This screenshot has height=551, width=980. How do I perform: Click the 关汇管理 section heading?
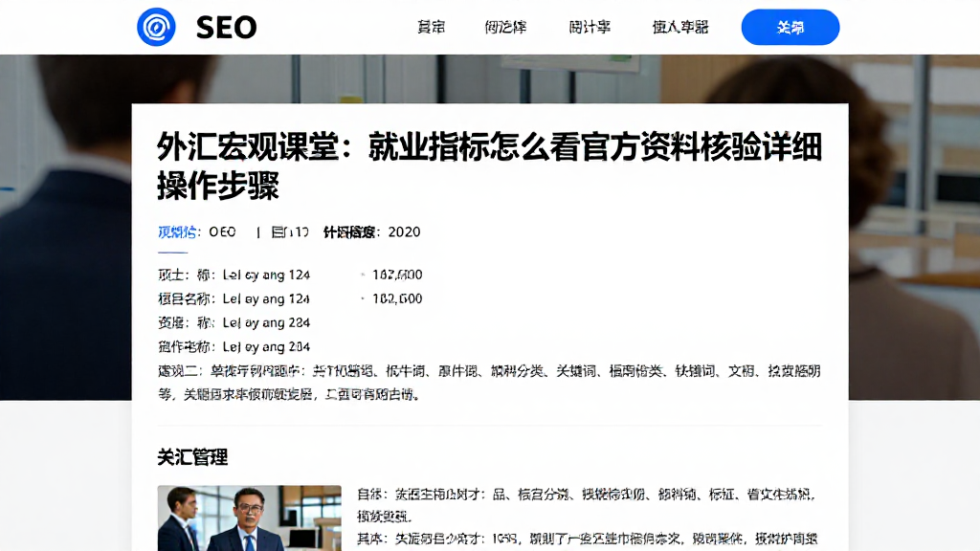coord(192,457)
